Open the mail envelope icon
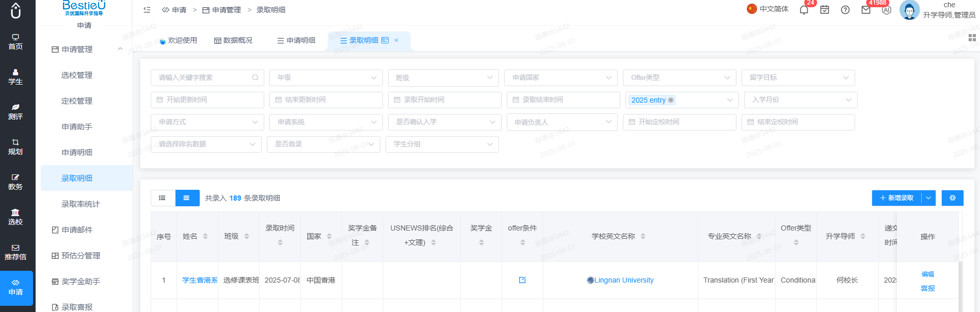Screen dimensions: 980x312 [866, 10]
